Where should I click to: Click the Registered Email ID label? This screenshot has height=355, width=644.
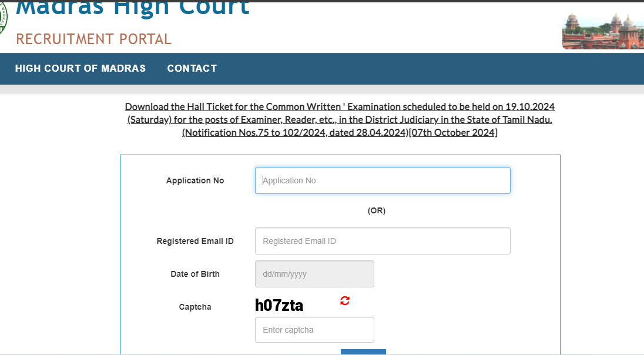pos(194,241)
